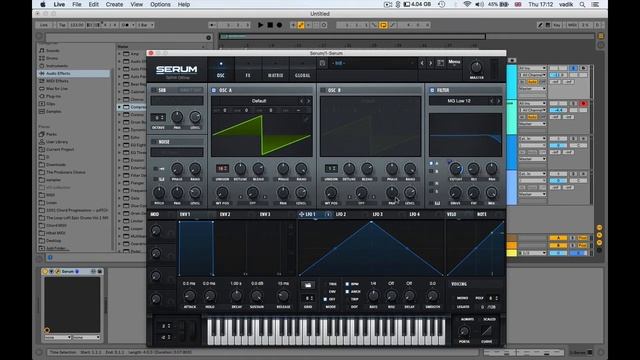Click the LFO 1 drag-assign crosshair icon
The width and height of the screenshot is (640, 360).
coord(301,214)
